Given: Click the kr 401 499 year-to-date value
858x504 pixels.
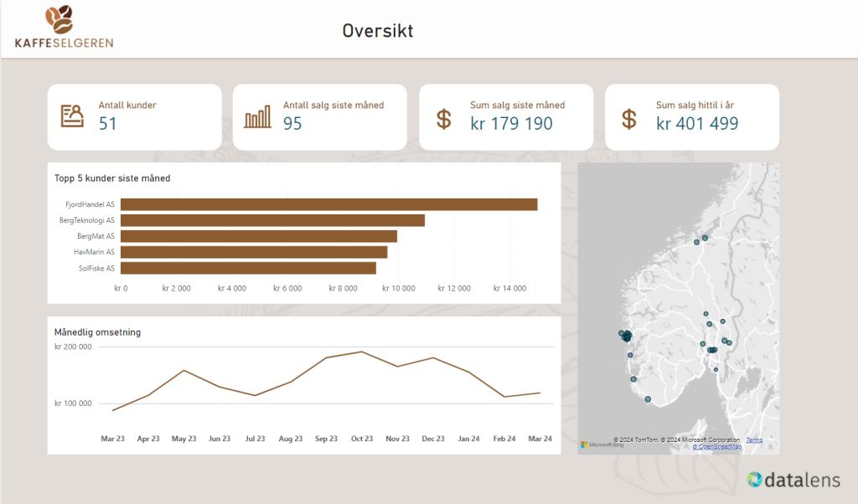Looking at the screenshot, I should coord(697,124).
